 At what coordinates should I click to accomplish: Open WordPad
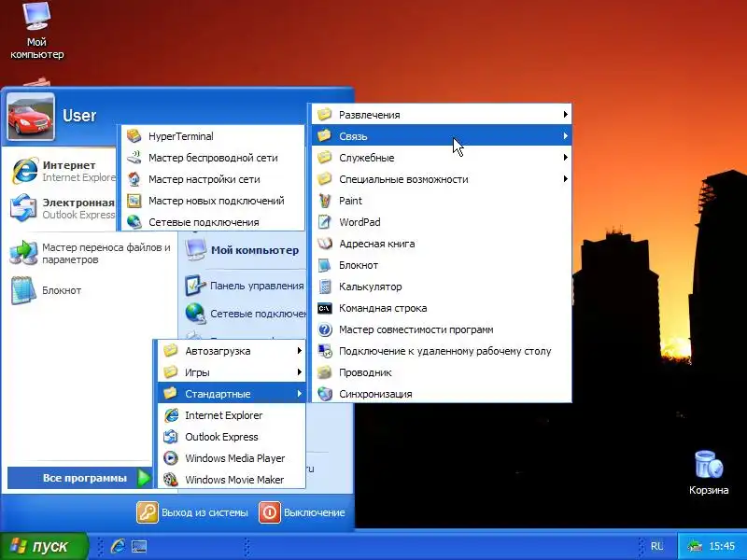point(442,222)
